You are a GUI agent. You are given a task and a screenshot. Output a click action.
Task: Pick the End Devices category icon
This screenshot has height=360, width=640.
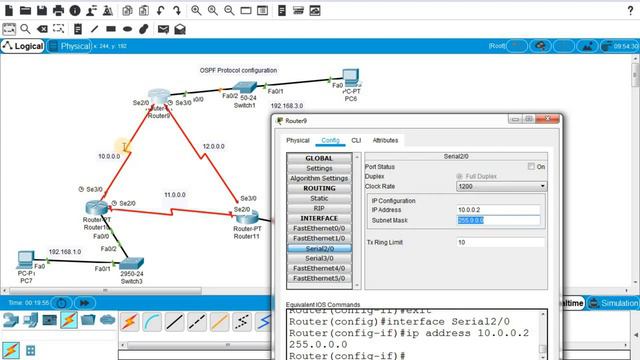[31, 320]
